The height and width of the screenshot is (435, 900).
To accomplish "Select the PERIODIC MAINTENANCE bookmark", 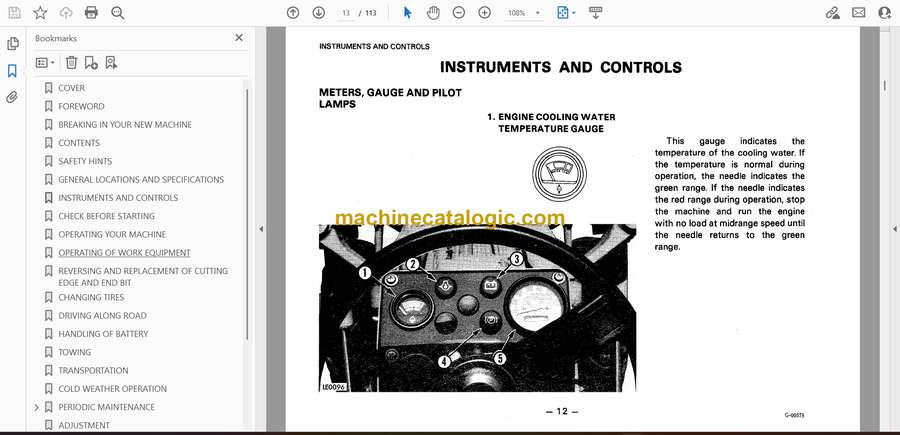I will [106, 407].
